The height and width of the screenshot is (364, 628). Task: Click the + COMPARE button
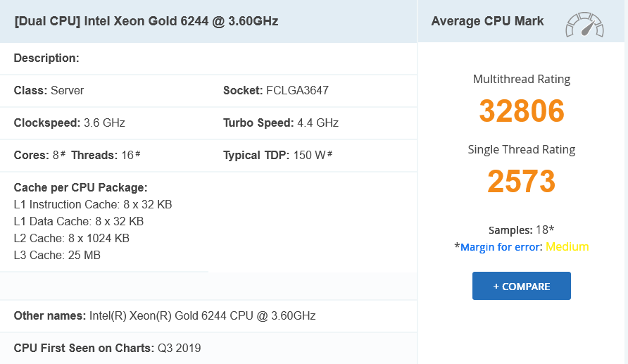tap(522, 286)
